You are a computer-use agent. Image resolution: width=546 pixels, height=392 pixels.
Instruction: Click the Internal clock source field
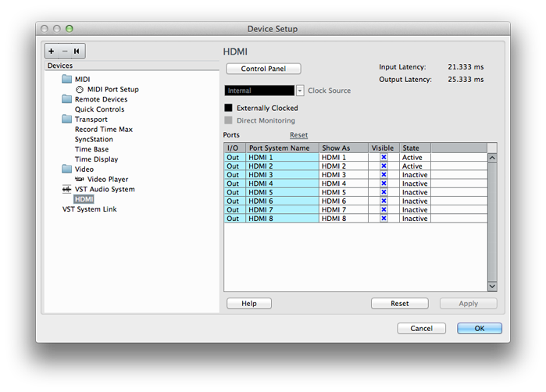(x=259, y=91)
